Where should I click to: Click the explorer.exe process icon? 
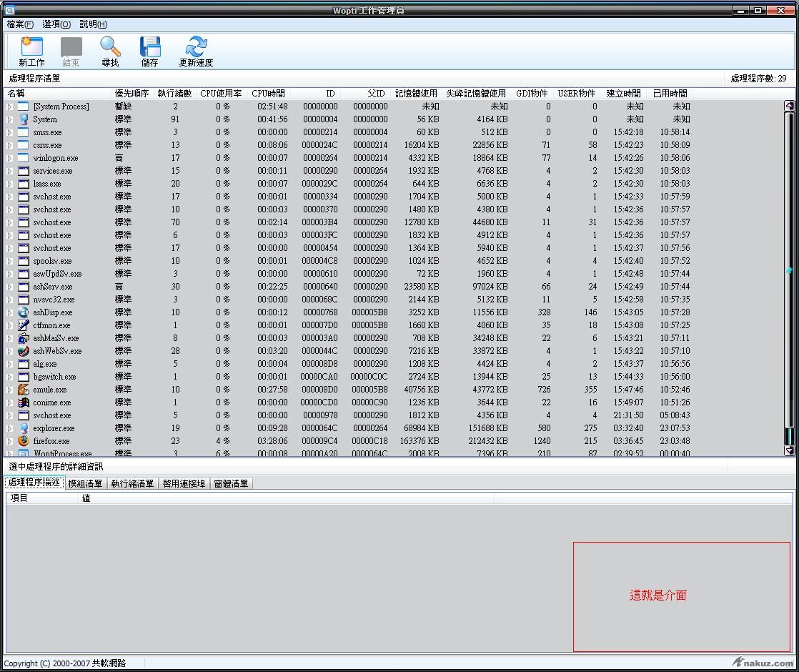(x=24, y=428)
